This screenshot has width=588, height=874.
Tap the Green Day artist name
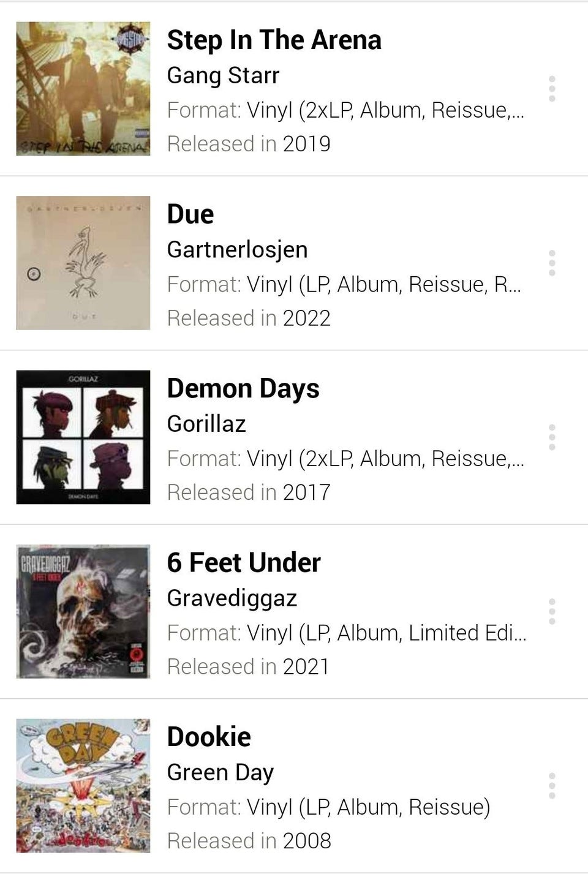click(220, 772)
